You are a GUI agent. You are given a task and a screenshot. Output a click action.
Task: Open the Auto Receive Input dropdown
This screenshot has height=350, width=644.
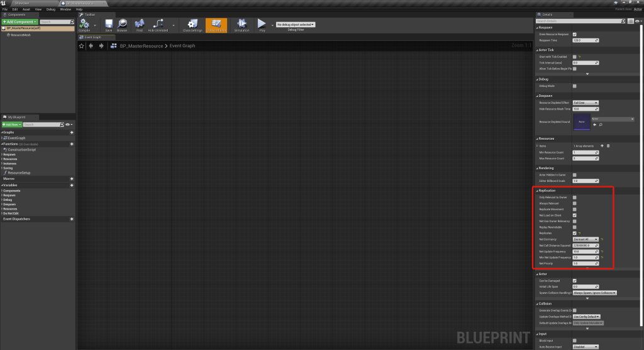click(x=586, y=347)
